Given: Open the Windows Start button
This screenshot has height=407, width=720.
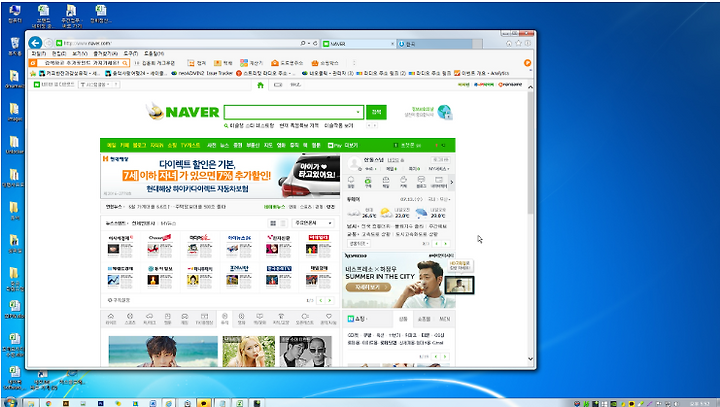Looking at the screenshot, I should coord(11,402).
